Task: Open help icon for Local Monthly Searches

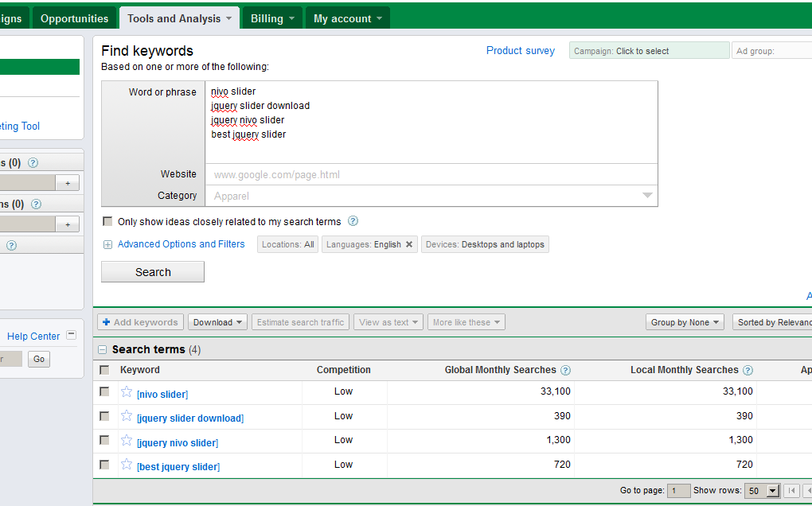Action: [x=748, y=371]
